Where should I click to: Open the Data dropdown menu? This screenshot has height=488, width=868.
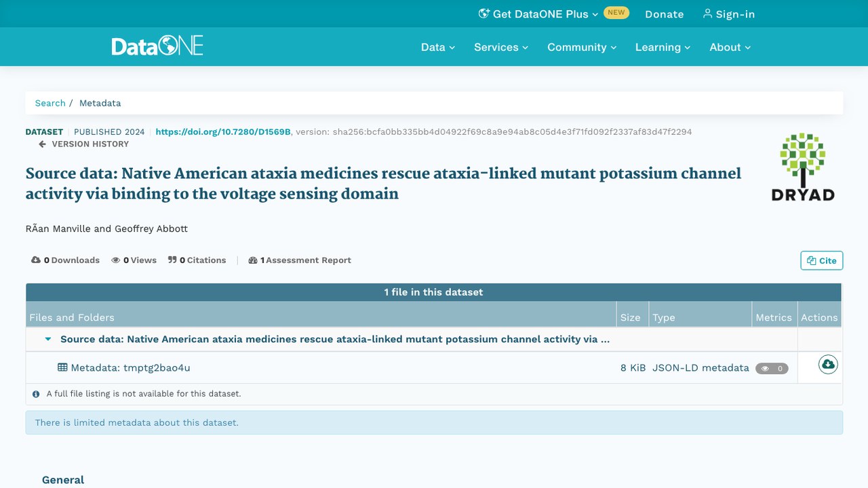coord(438,47)
